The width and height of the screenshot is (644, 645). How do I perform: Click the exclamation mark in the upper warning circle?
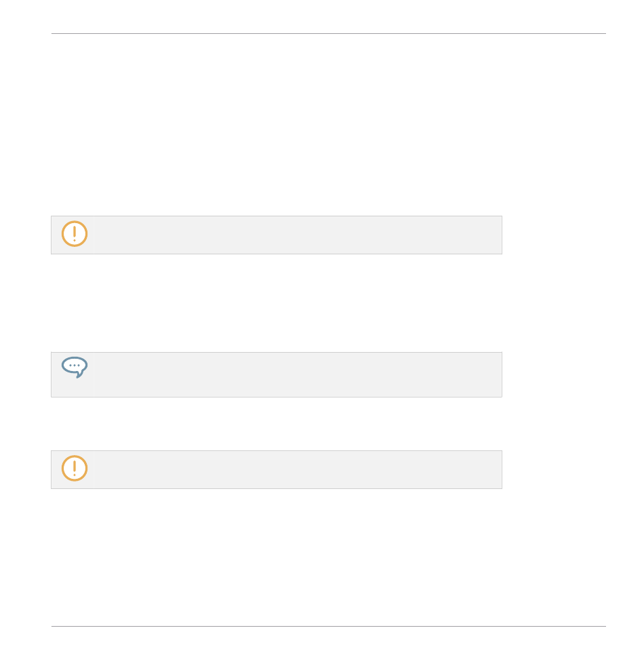[x=75, y=233]
